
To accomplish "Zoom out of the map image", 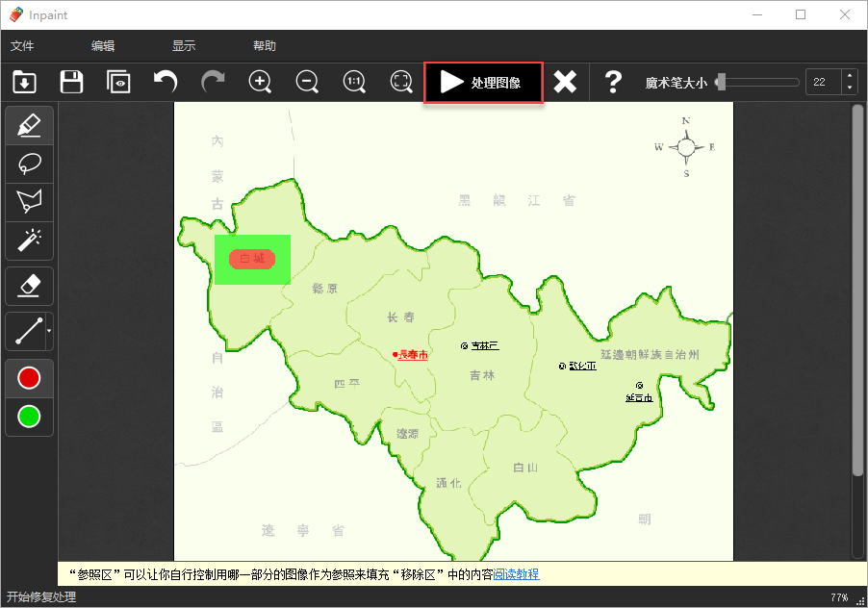I will [x=307, y=82].
